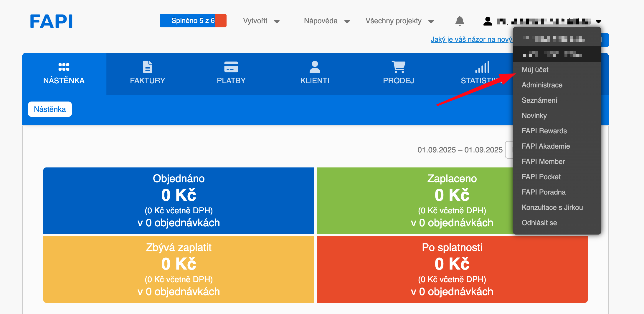This screenshot has height=314, width=644.
Task: Open the Jaký je váš názor link
Action: (x=471, y=39)
